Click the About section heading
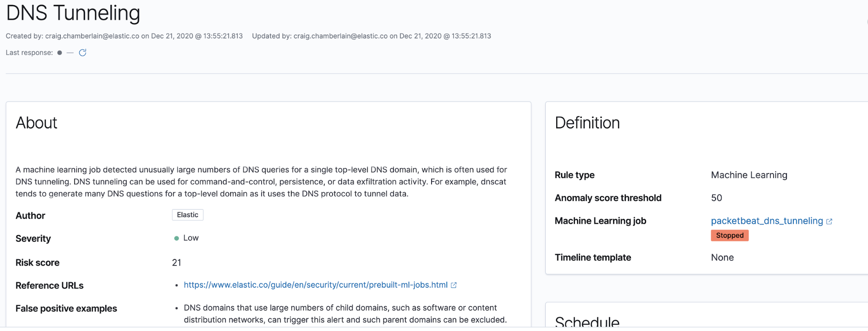Screen dimensions: 868x331 pyautogui.click(x=36, y=123)
